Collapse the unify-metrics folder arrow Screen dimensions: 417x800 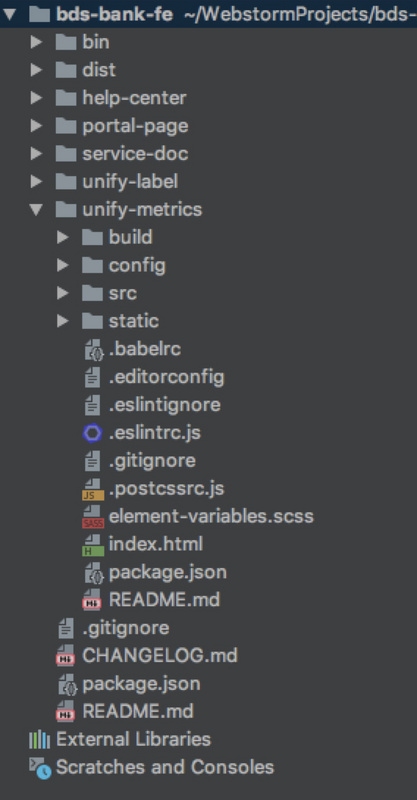pos(36,209)
